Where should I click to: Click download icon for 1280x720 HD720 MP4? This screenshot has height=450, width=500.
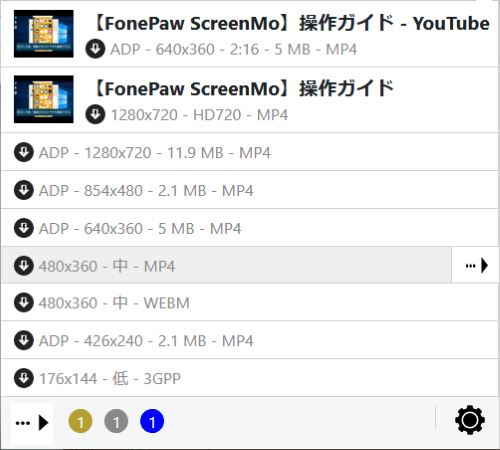click(95, 114)
